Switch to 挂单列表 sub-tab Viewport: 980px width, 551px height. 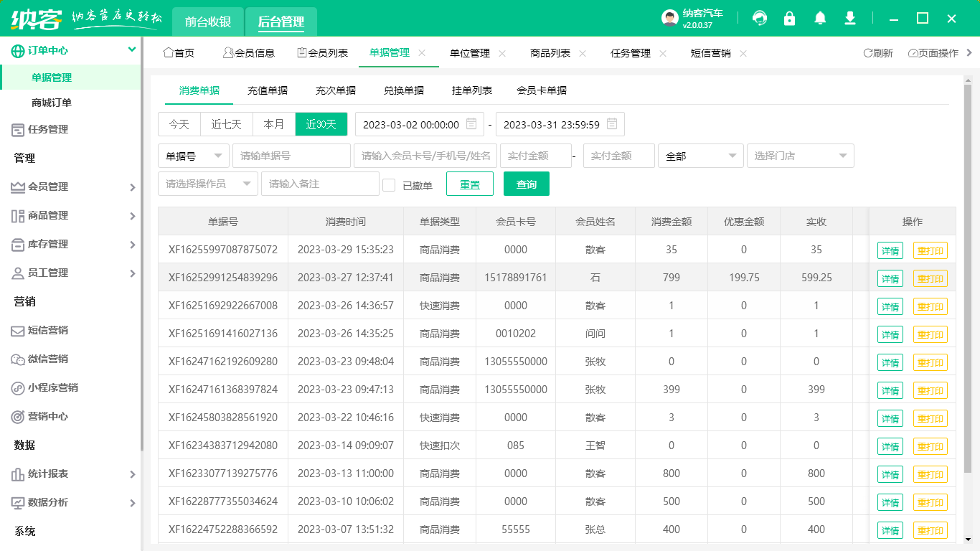(x=472, y=90)
